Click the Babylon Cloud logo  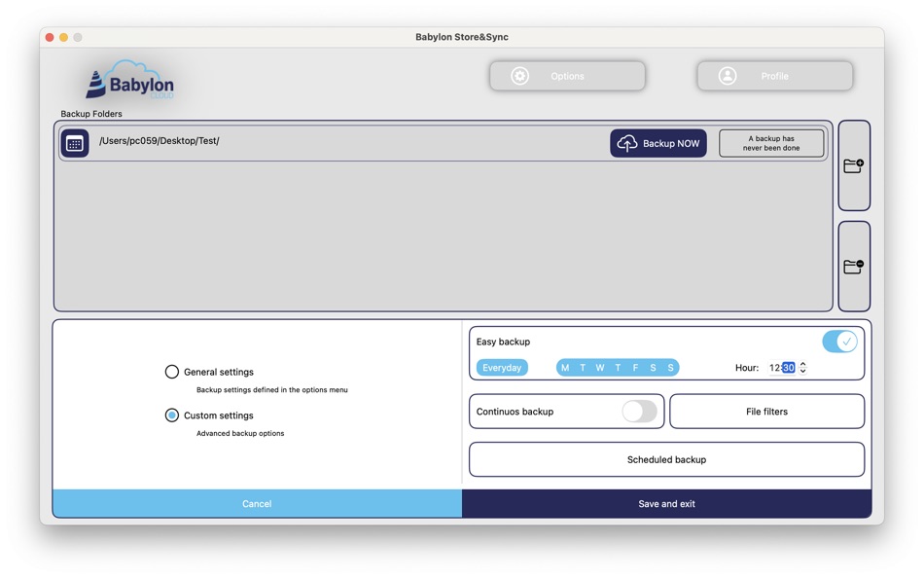(x=130, y=80)
